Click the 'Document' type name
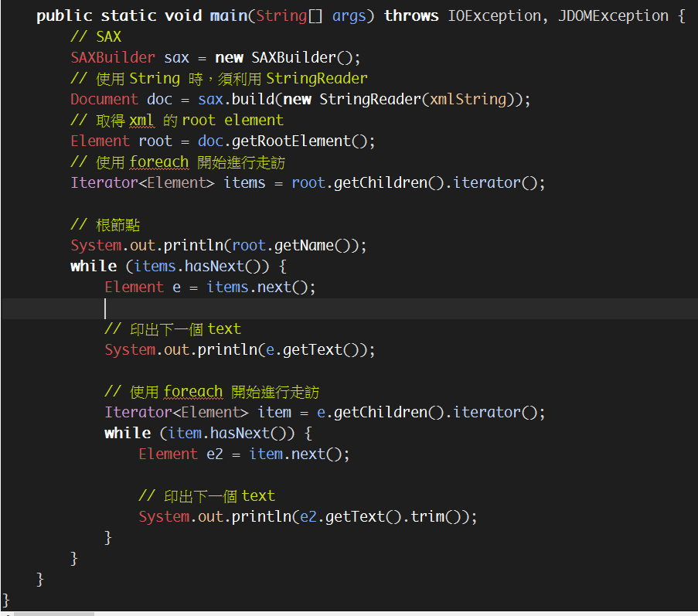The image size is (698, 616). tap(104, 99)
